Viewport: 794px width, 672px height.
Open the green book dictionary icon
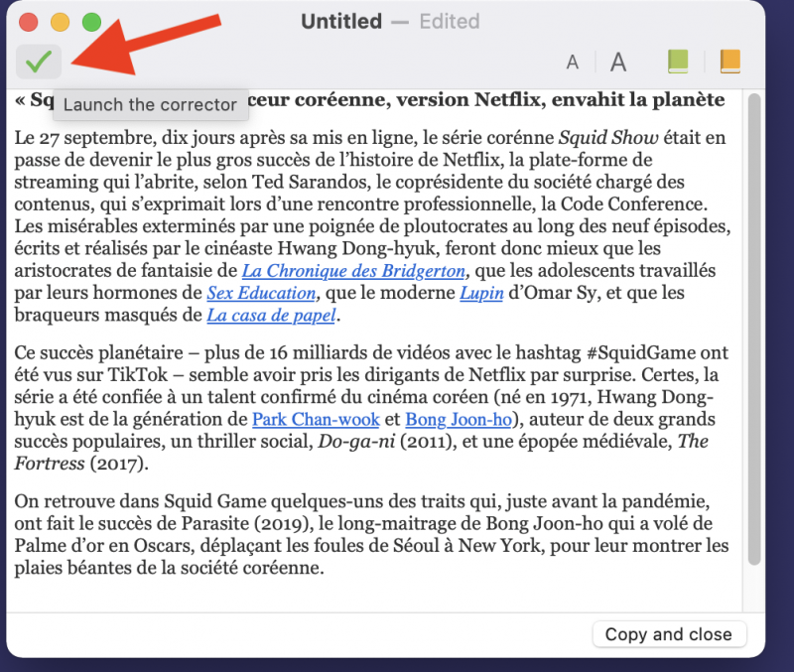click(678, 62)
